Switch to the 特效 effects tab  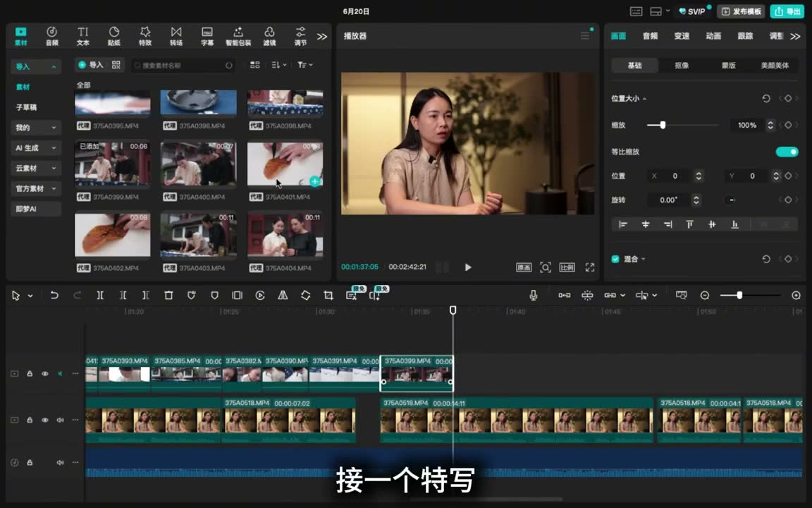click(x=145, y=36)
